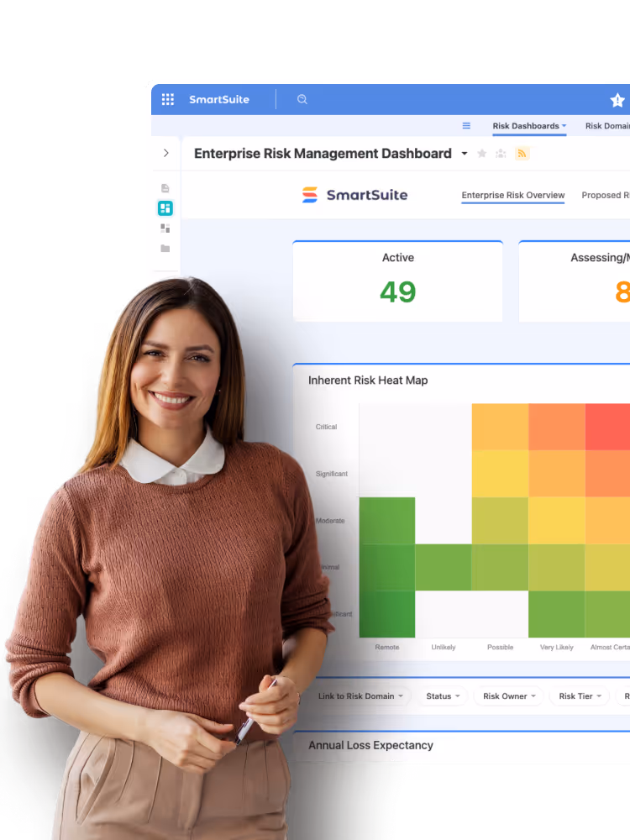Open the Status filter dropdown

[x=443, y=696]
